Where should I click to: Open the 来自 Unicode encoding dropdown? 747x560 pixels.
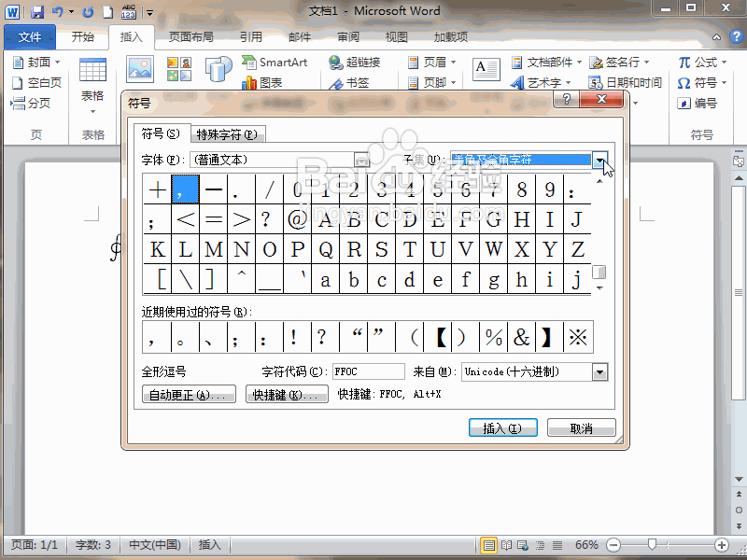click(600, 371)
